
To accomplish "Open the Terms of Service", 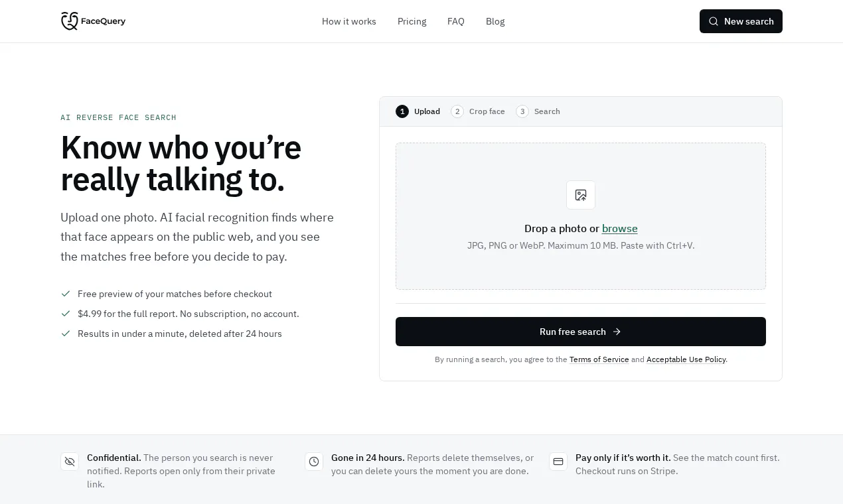I will [599, 359].
